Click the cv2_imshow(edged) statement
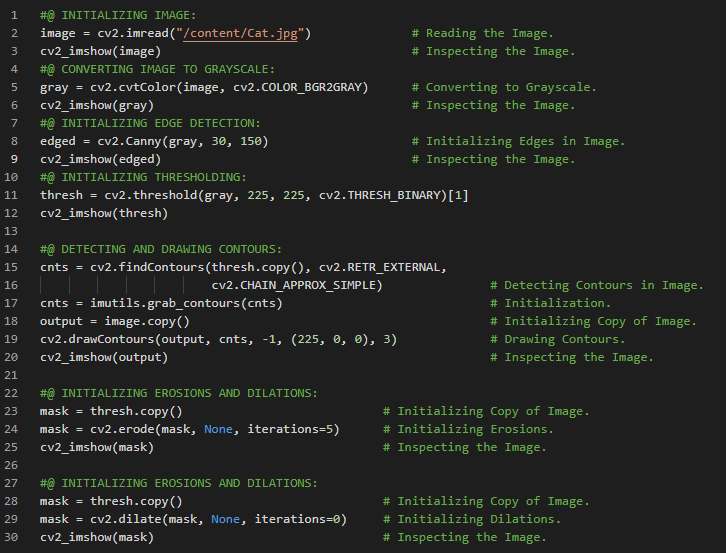726x553 pixels. point(100,159)
